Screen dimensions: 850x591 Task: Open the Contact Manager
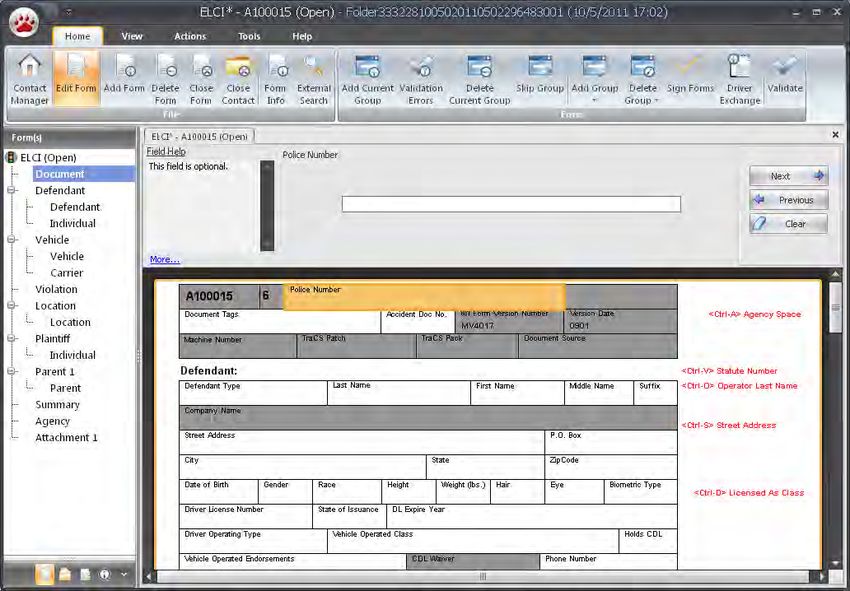[x=30, y=80]
